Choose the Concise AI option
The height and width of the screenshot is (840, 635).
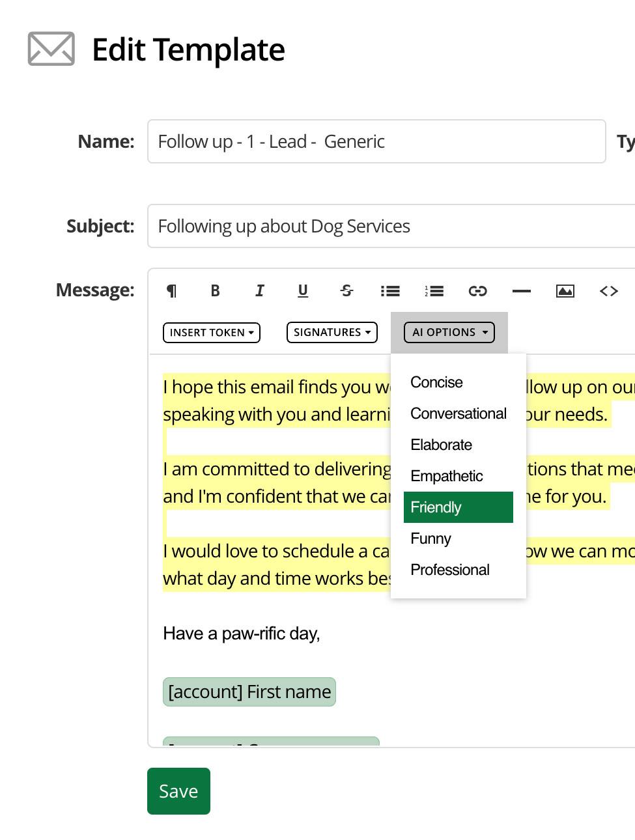pyautogui.click(x=459, y=382)
